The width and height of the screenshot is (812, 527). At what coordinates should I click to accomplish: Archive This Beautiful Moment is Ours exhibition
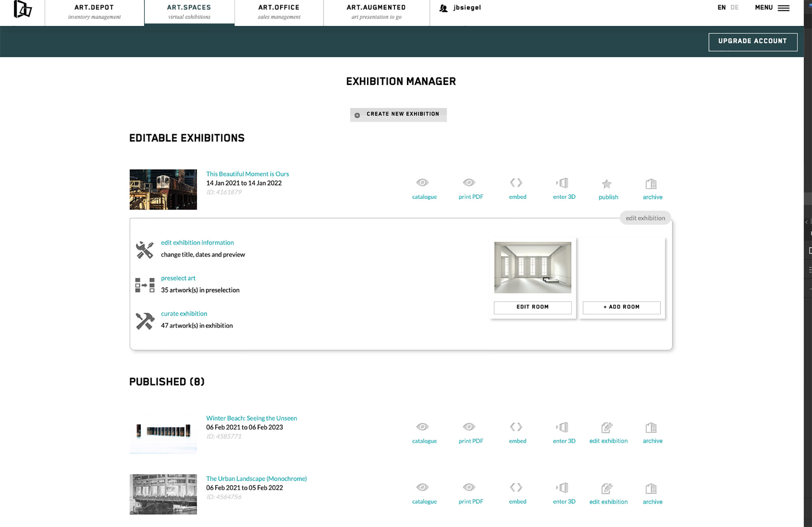[652, 185]
